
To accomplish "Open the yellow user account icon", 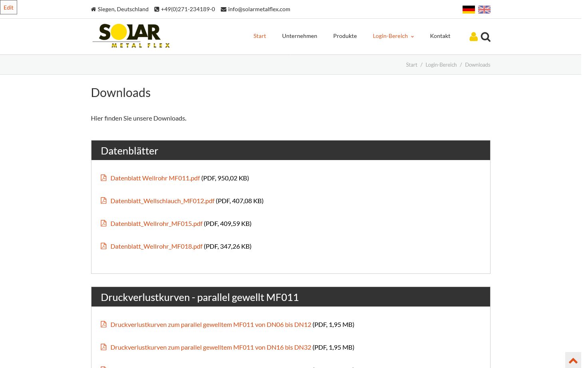I will click(473, 37).
